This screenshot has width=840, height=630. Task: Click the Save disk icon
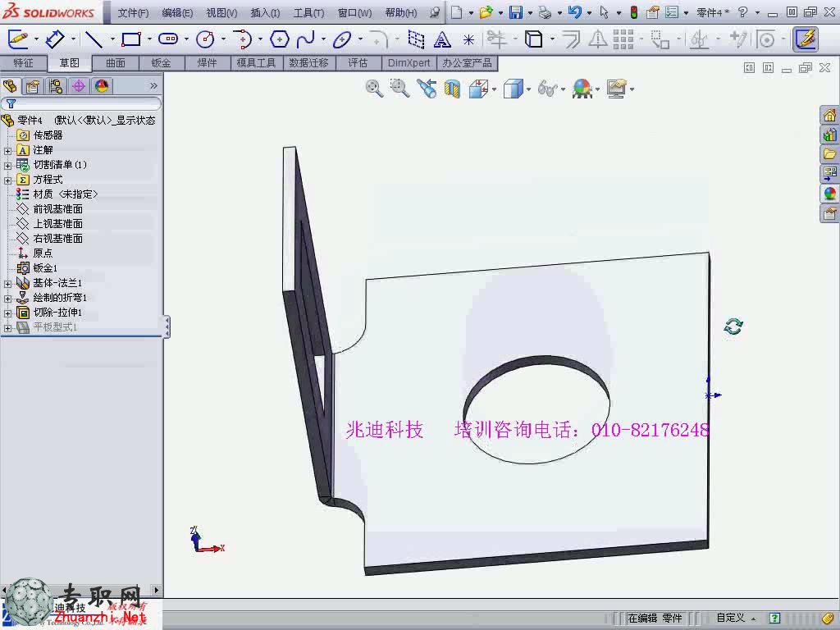point(516,12)
